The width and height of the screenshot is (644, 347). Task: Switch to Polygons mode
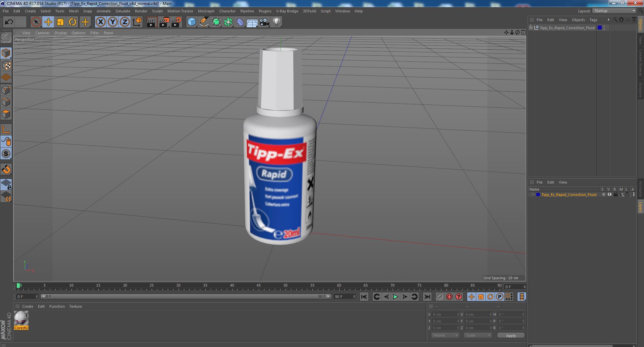pyautogui.click(x=6, y=114)
